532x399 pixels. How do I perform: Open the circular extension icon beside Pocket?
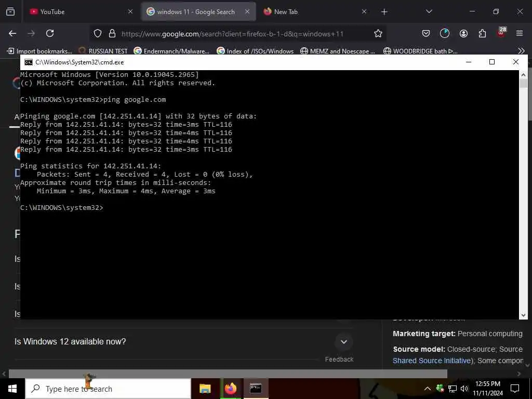445,33
